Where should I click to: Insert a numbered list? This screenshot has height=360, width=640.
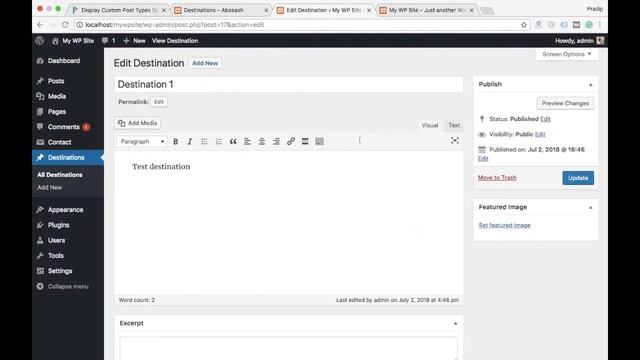(x=219, y=141)
